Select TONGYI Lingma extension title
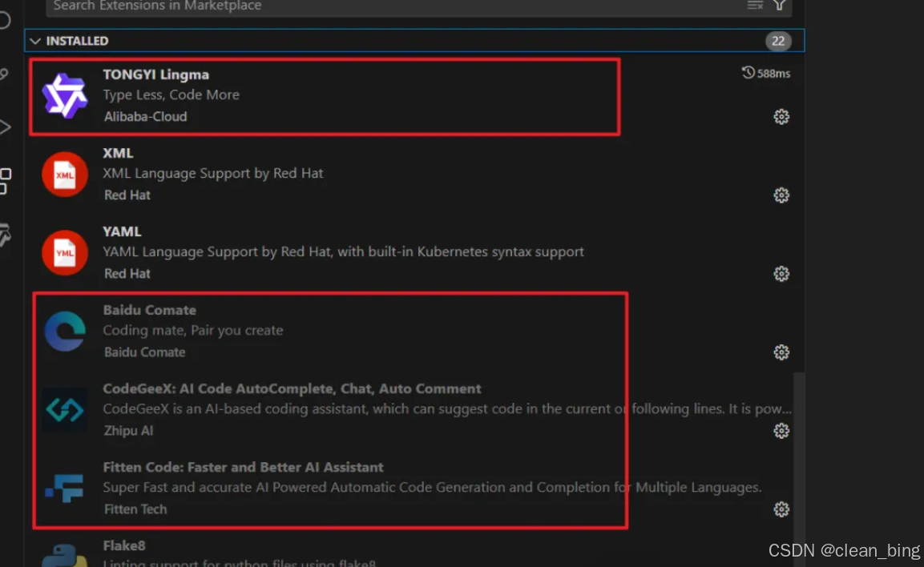This screenshot has height=567, width=924. [x=155, y=74]
